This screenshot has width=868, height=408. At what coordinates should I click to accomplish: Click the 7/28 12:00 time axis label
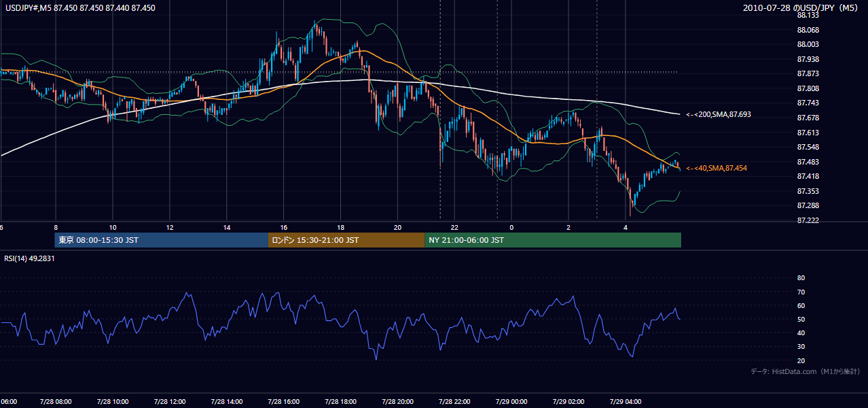(169, 401)
